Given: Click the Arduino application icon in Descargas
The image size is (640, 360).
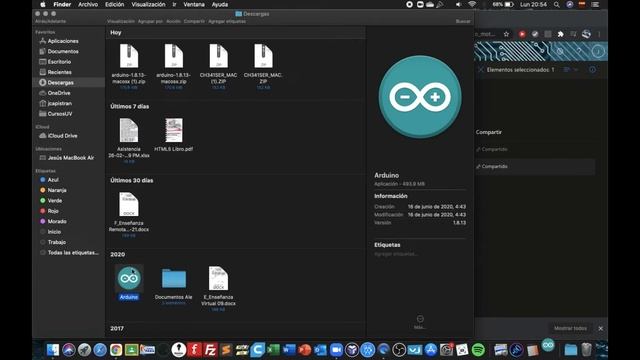Looking at the screenshot, I should (129, 278).
